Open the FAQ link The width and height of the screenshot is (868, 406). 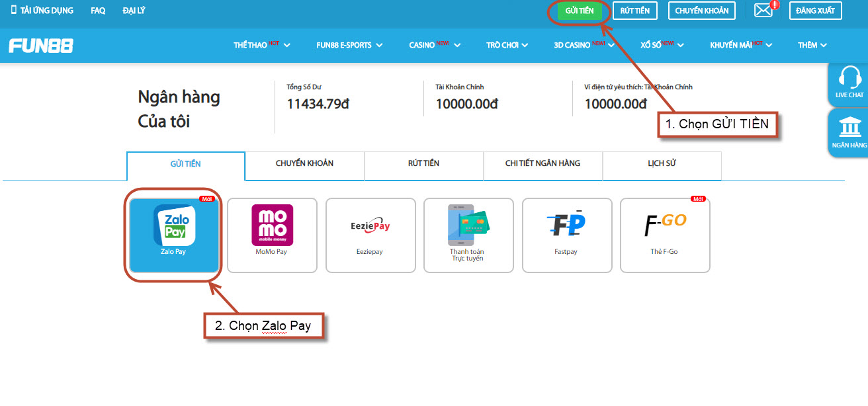click(98, 11)
